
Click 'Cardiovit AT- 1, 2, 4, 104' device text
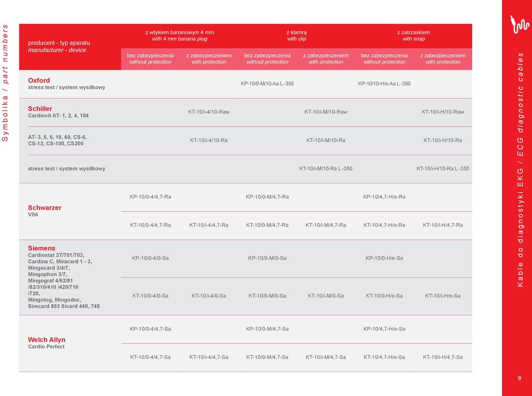click(58, 116)
